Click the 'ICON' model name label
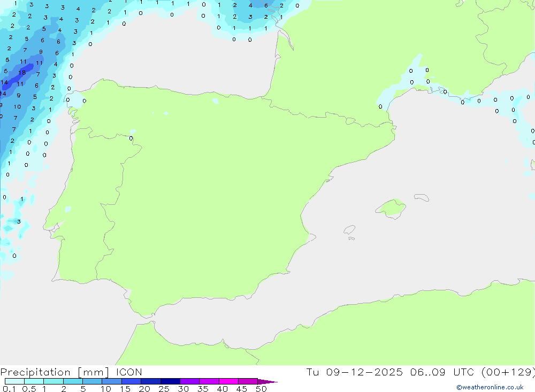Viewport: 535px width, 392px height. tap(129, 372)
